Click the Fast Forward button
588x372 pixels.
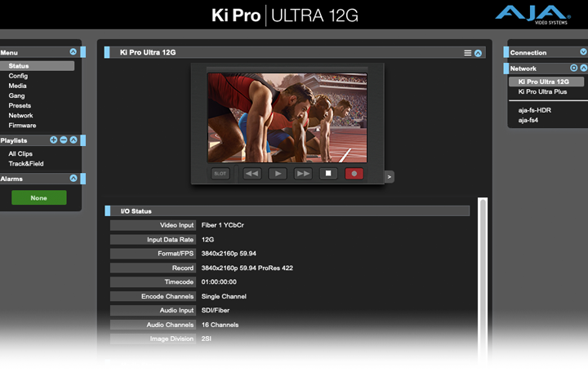(303, 174)
